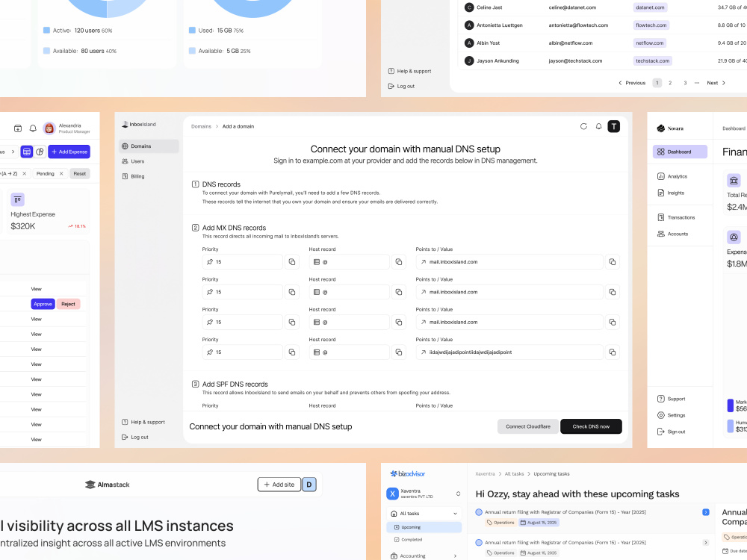This screenshot has height=560, width=747.
Task: Open Dashboard in Novara sidebar
Action: tap(680, 152)
